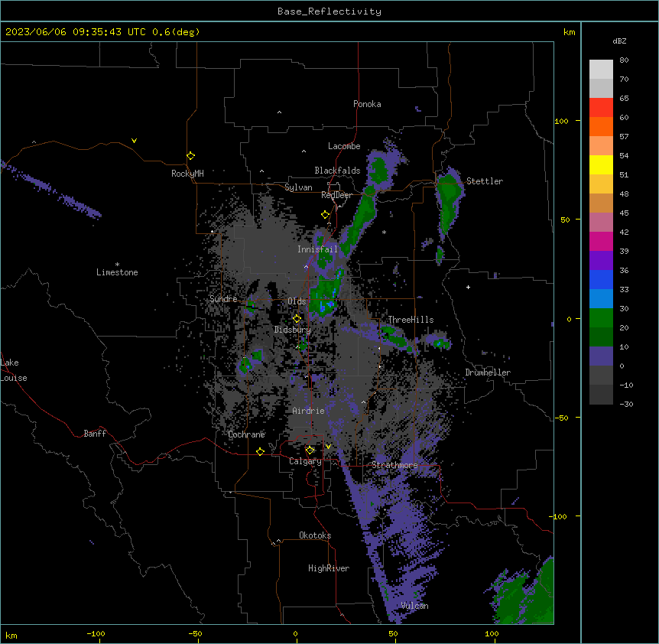Click the -10 value in dBZ legend
Image resolution: width=659 pixels, height=644 pixels.
pyautogui.click(x=626, y=385)
